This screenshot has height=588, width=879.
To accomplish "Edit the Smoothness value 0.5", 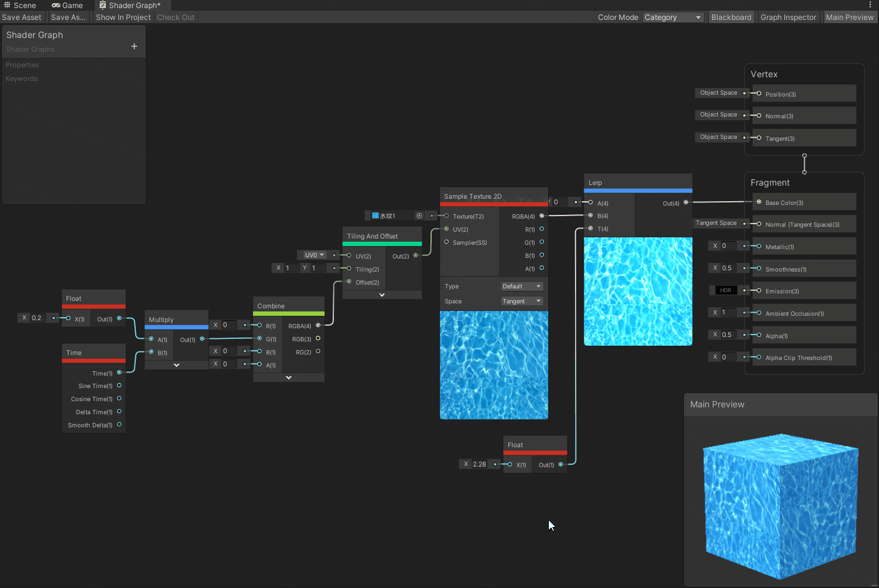I will [x=729, y=268].
